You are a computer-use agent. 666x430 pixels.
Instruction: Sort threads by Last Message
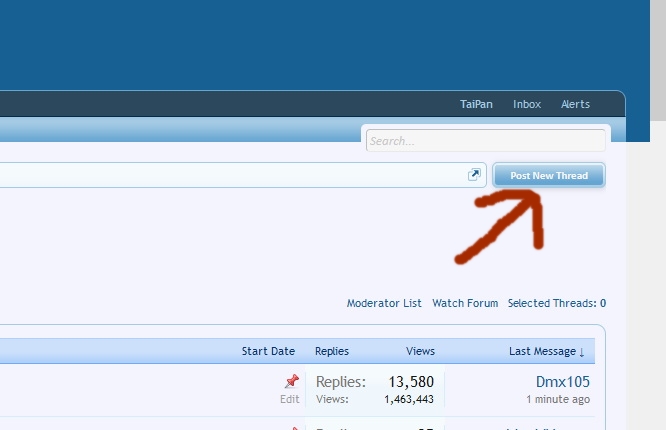pos(547,351)
